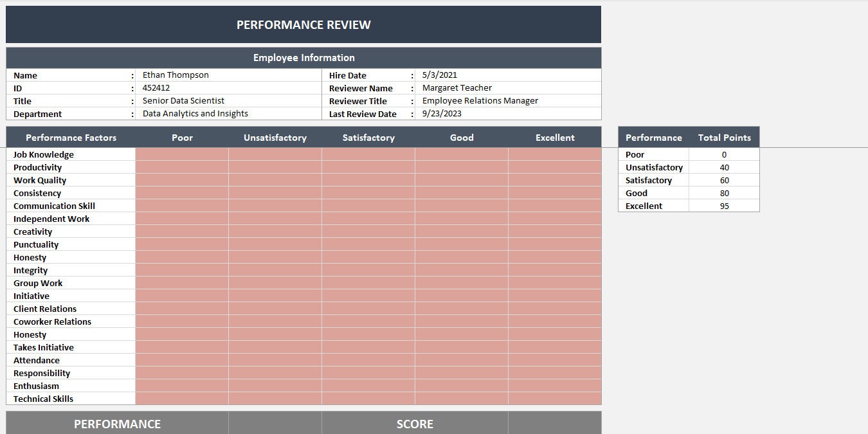
Task: Select the Good cell for Creativity
Action: (461, 231)
